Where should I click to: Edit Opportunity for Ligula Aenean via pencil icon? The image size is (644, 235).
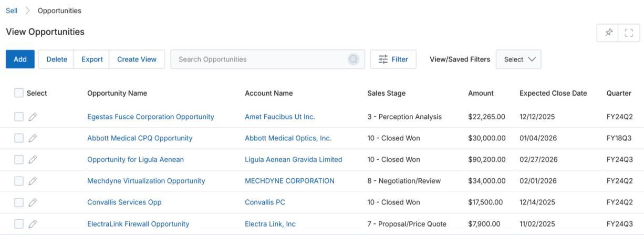tap(33, 159)
